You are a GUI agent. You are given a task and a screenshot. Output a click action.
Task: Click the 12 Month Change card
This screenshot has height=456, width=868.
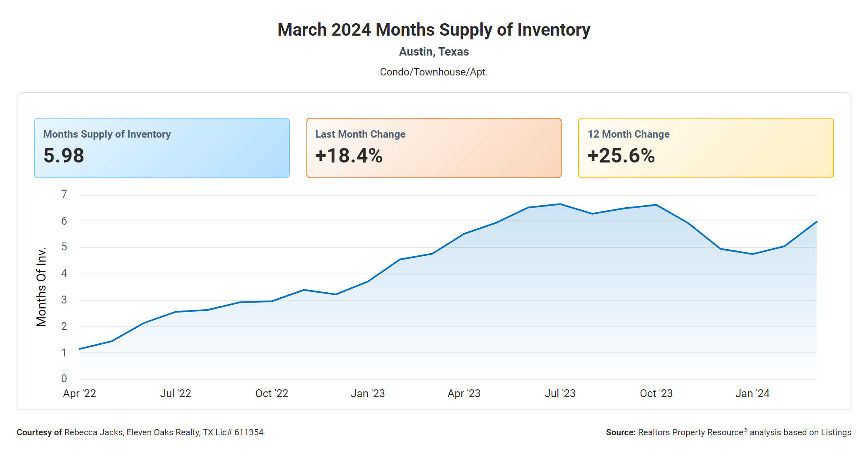tap(706, 148)
